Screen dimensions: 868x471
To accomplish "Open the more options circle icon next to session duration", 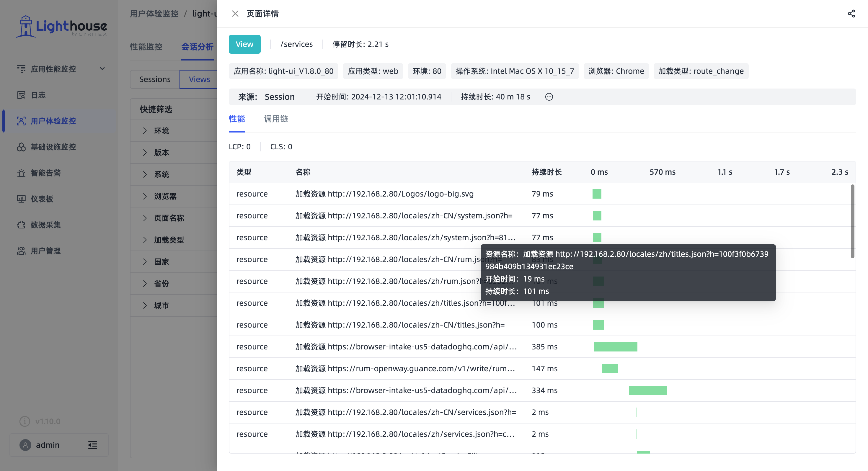I will point(549,97).
